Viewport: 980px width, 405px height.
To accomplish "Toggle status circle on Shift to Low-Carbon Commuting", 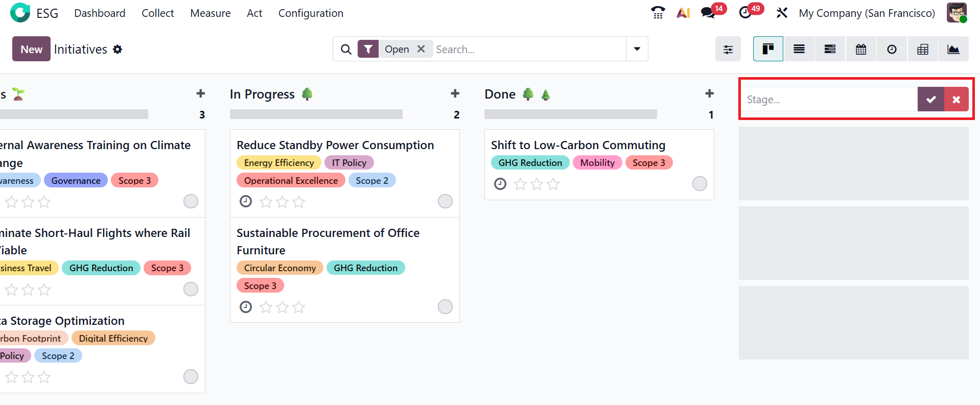I will point(699,183).
